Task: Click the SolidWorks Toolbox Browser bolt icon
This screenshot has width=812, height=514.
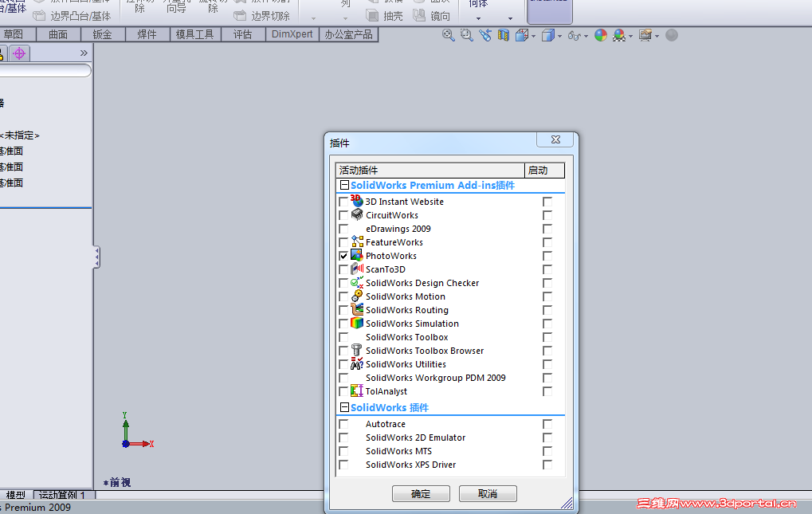Action: 356,350
